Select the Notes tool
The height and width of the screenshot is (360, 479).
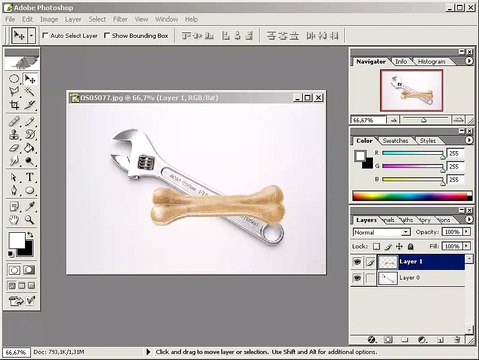click(14, 207)
